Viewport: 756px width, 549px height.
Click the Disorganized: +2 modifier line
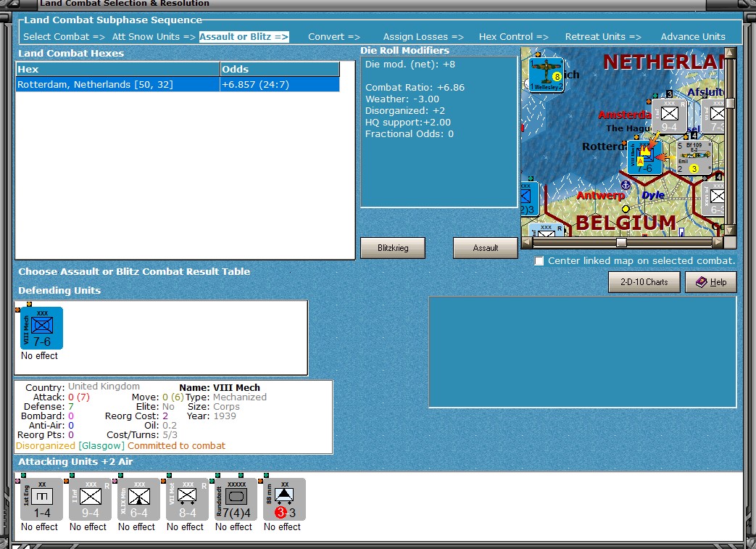[405, 110]
